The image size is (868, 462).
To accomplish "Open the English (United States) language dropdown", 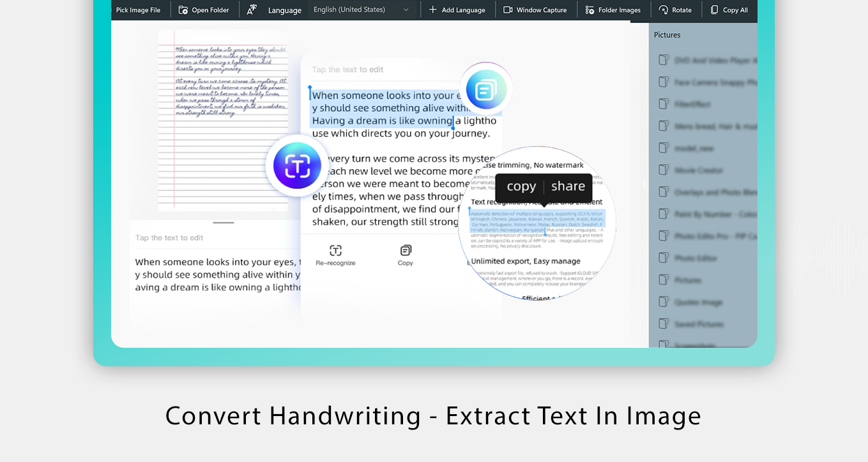I will [362, 10].
